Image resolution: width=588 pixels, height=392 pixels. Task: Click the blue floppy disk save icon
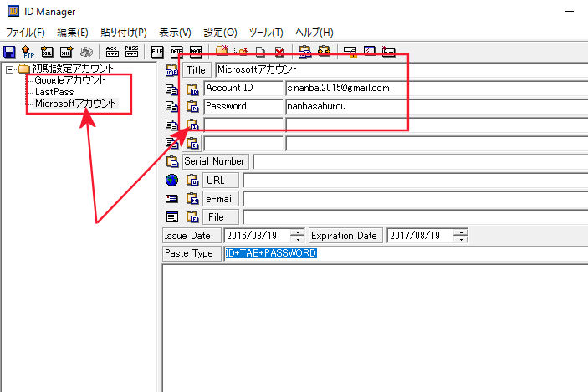[x=9, y=52]
